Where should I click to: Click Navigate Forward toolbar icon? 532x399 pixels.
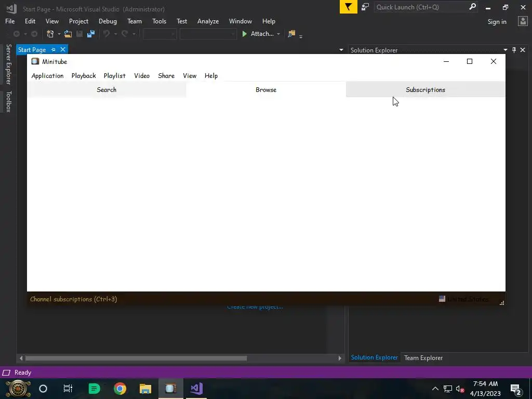34,34
